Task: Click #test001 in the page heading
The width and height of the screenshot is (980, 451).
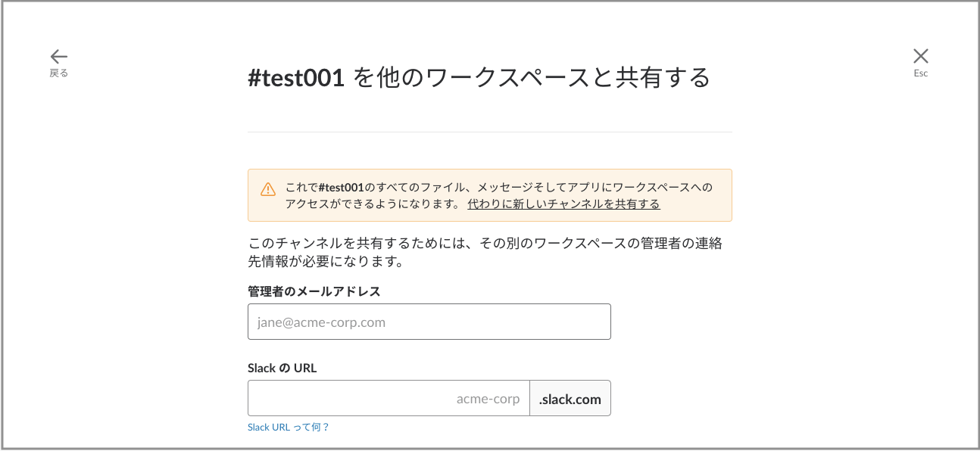Action: (297, 77)
